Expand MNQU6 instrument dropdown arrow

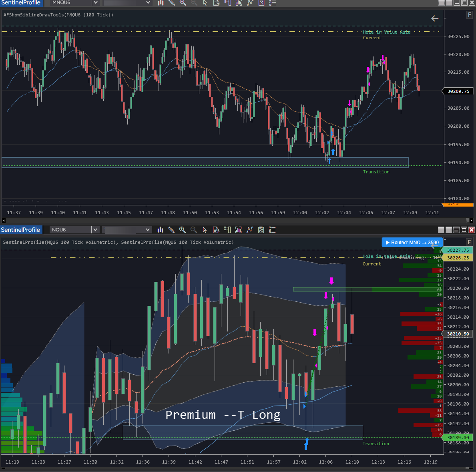pyautogui.click(x=96, y=2)
